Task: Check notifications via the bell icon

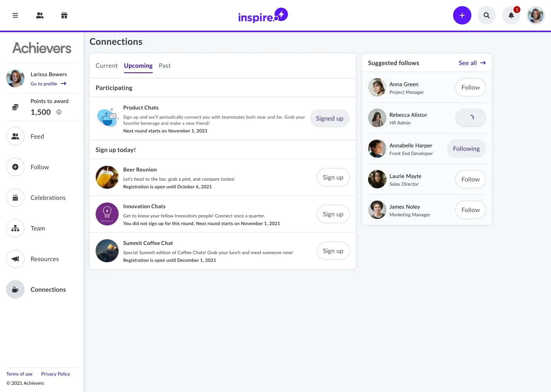Action: (x=511, y=15)
